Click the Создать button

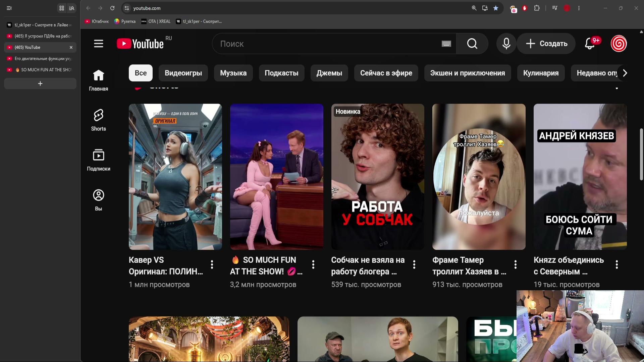(546, 44)
